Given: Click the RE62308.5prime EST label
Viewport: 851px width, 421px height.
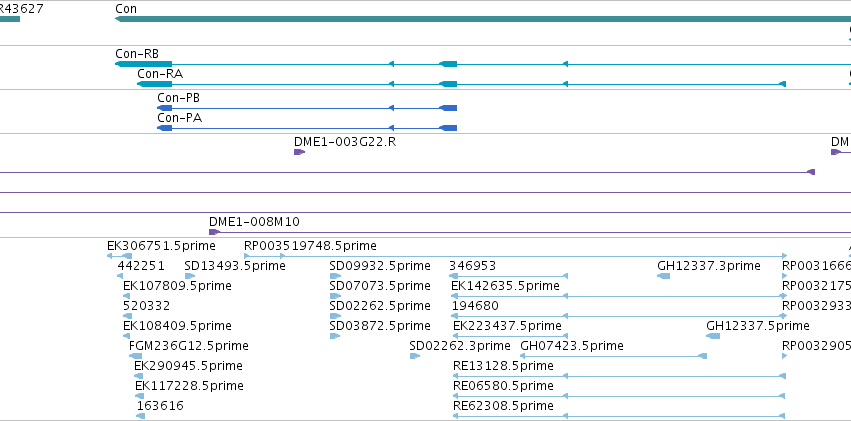Looking at the screenshot, I should pyautogui.click(x=503, y=406).
